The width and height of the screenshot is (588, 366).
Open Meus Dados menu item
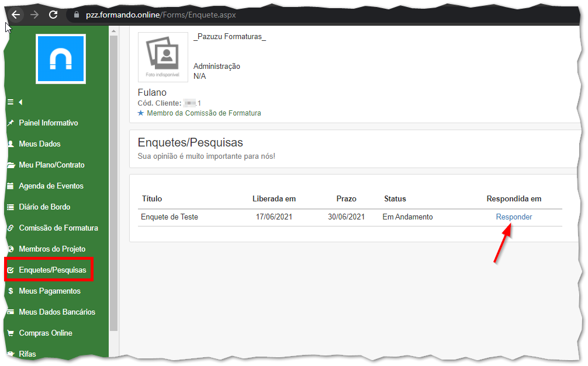40,144
